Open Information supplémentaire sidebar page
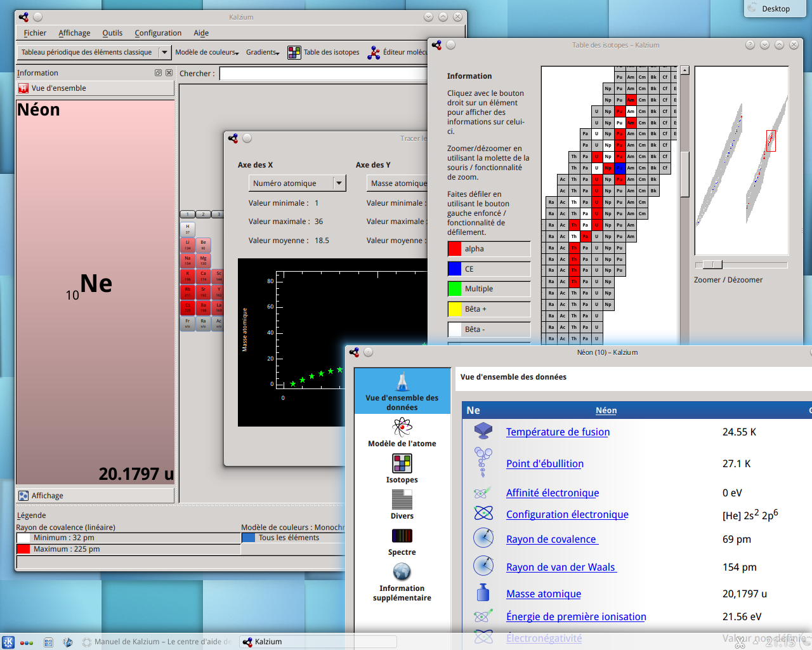812x650 pixels. (x=402, y=582)
